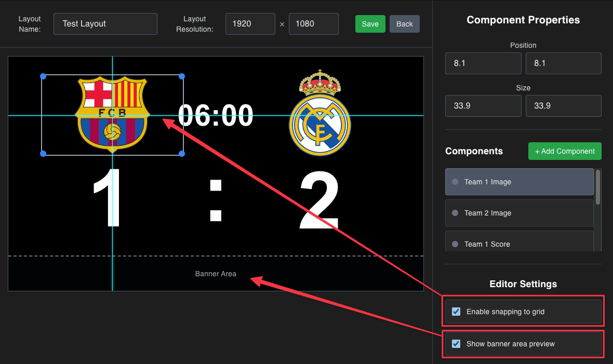Viewport: 613px width, 364px height.
Task: Disable snapping to grid checkbox
Action: (x=456, y=312)
